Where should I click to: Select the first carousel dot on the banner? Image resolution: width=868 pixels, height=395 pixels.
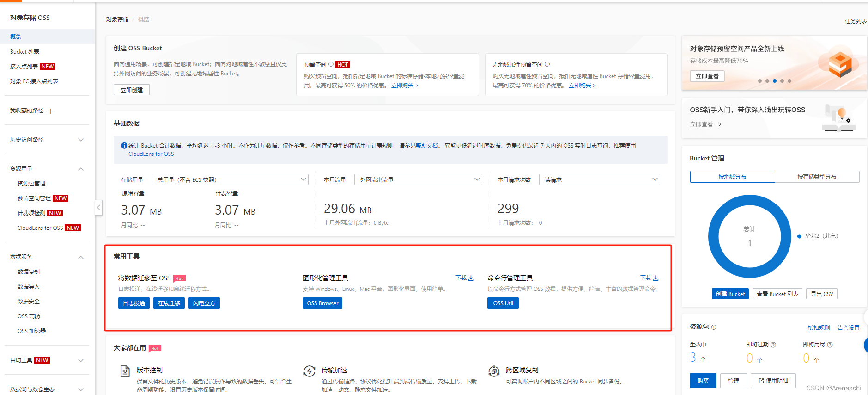[x=760, y=81]
